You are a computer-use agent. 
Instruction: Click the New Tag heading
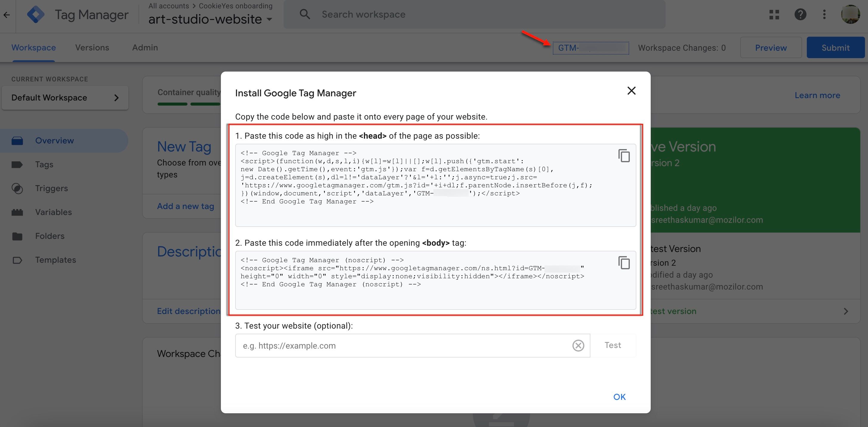point(184,147)
